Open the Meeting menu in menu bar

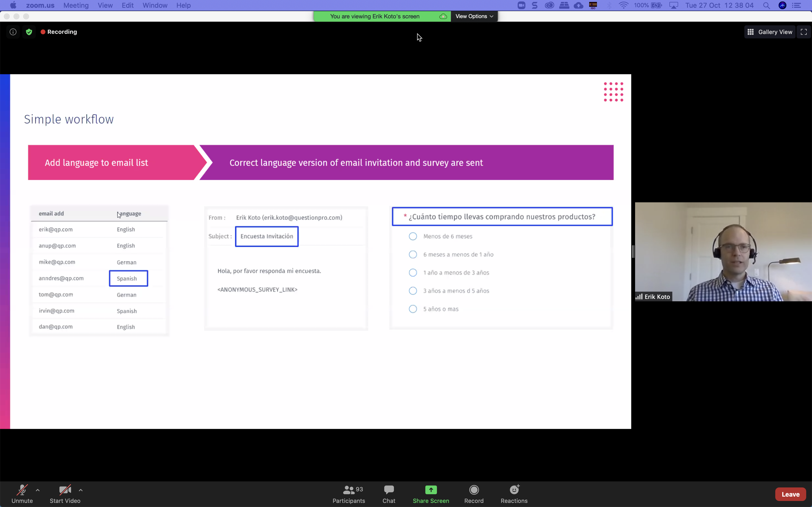click(x=76, y=5)
